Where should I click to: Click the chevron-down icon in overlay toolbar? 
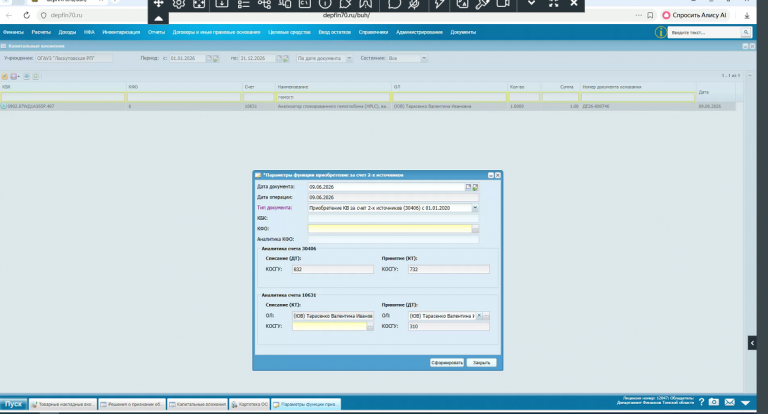[531, 3]
